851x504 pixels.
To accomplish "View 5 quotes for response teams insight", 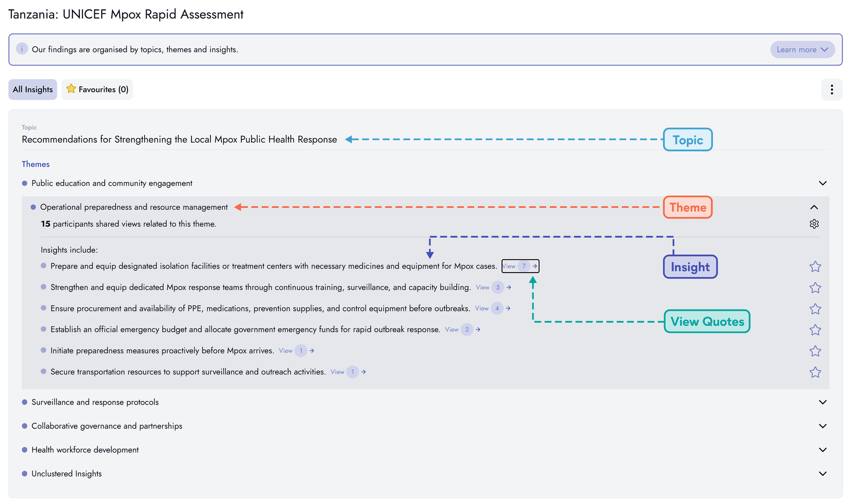I will 494,287.
